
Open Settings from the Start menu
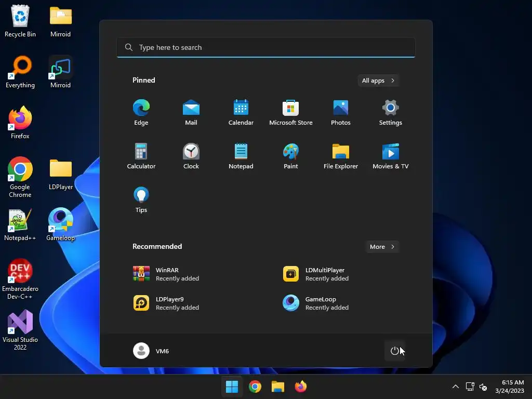tap(391, 112)
